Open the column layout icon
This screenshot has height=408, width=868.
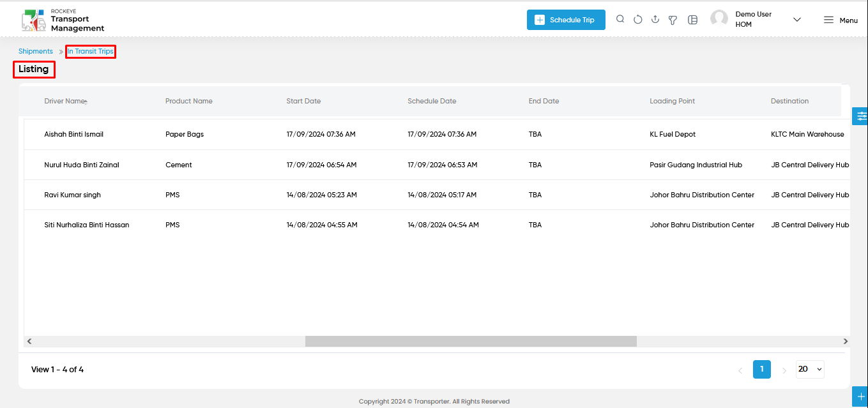point(692,20)
